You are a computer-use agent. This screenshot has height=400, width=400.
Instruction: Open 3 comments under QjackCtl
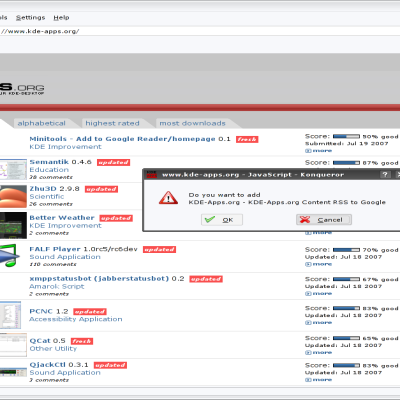pos(49,380)
